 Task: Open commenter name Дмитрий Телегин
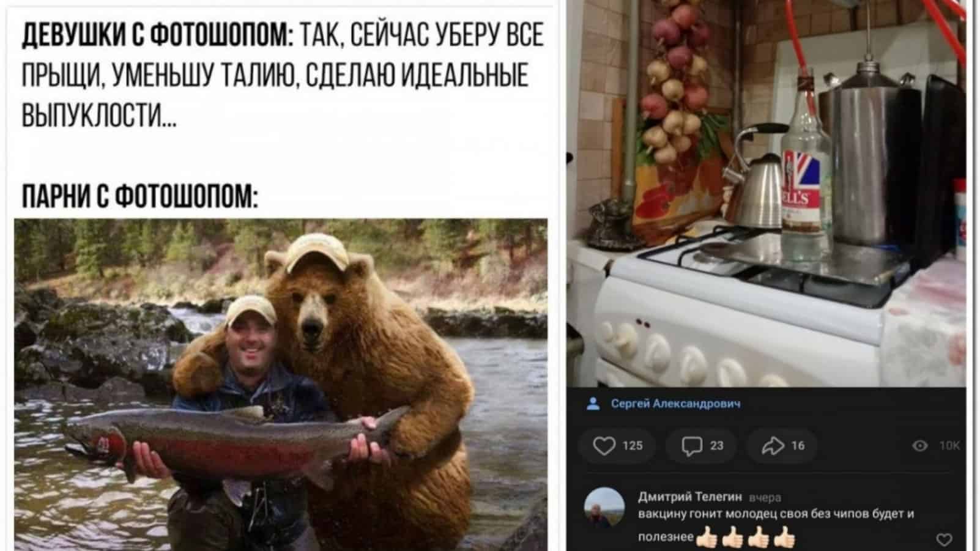690,496
